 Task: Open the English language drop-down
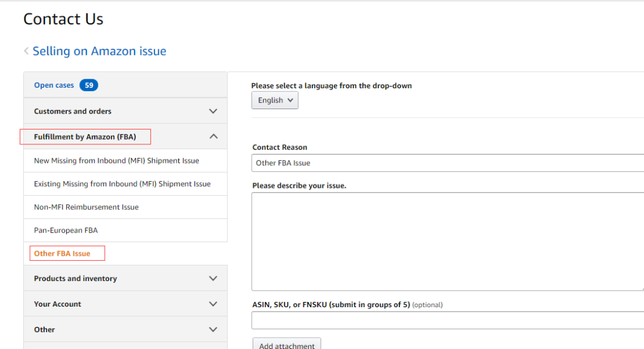click(275, 100)
